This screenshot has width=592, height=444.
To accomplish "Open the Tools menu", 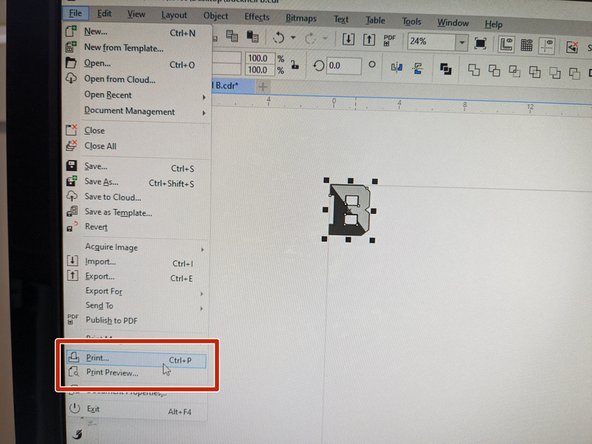I will click(411, 22).
